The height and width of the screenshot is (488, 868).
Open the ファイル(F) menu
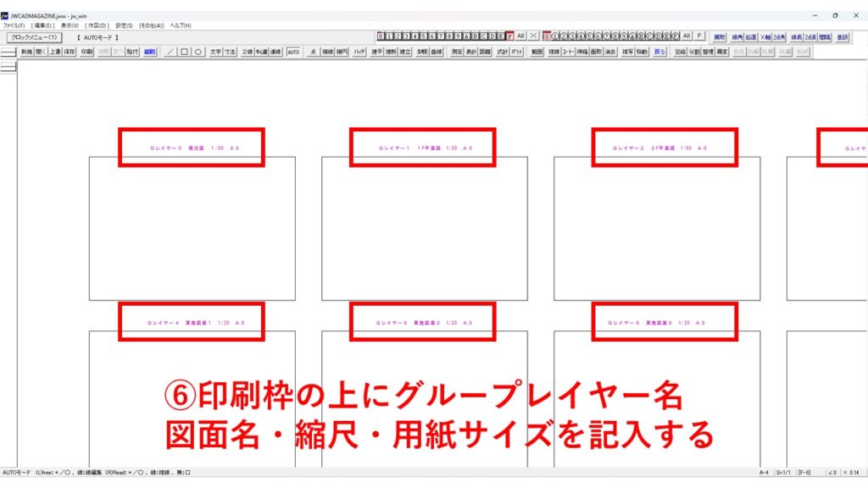[14, 25]
